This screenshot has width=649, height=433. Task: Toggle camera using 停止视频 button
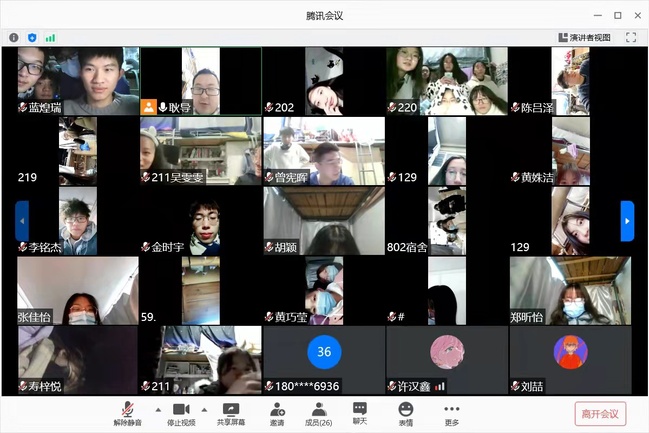(x=181, y=413)
